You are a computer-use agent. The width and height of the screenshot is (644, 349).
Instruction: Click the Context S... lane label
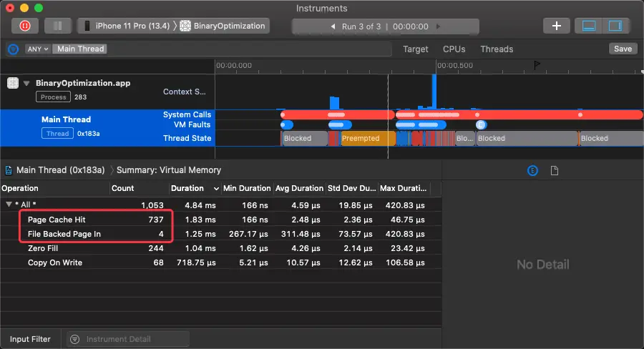[185, 92]
